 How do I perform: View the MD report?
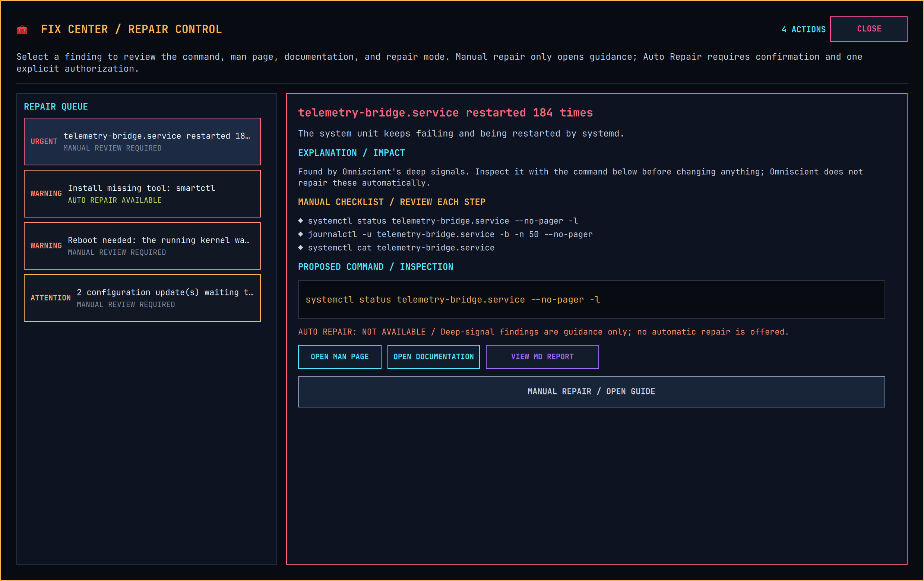(x=542, y=357)
